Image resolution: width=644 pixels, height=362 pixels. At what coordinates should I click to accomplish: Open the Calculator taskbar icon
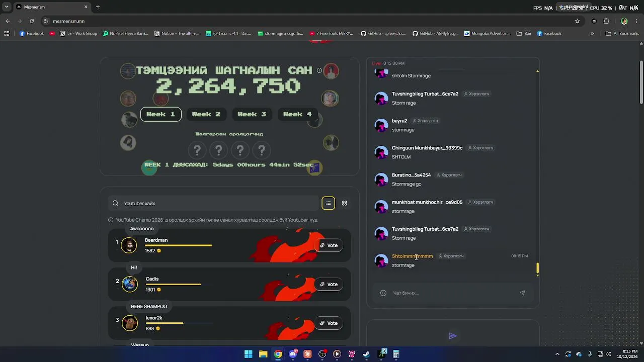[396, 354]
